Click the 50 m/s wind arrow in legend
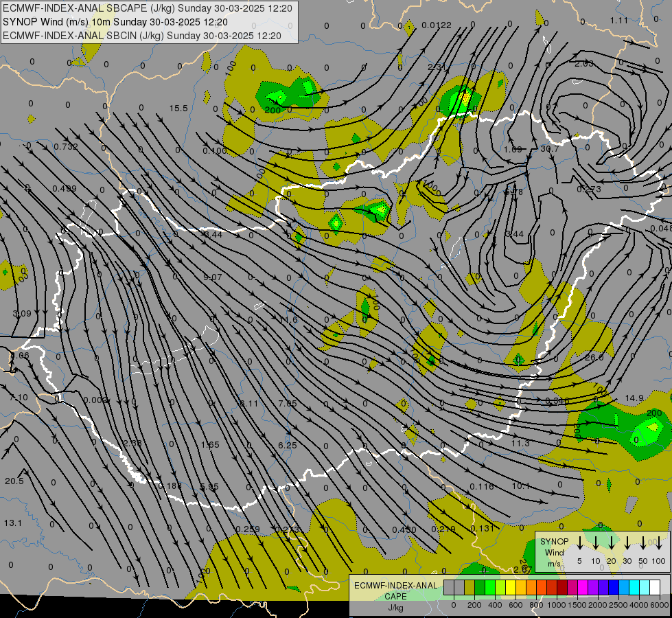 643,542
